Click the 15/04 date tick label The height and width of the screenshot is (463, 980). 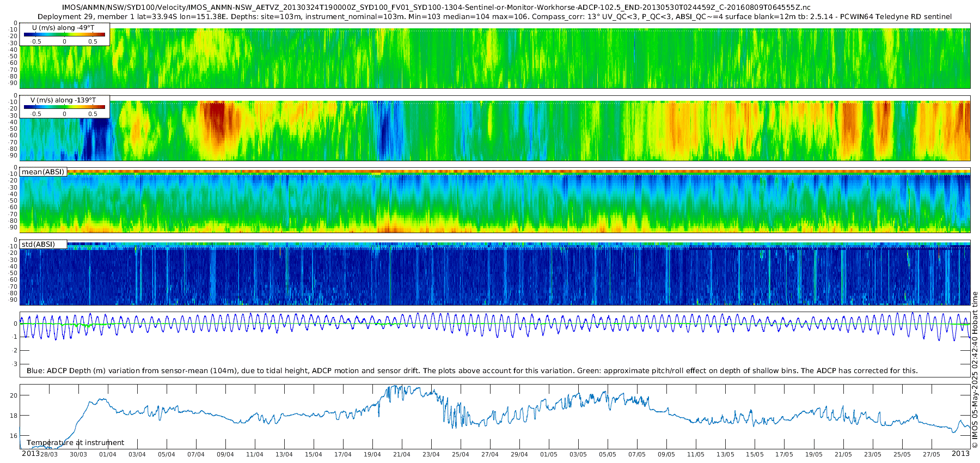(313, 454)
